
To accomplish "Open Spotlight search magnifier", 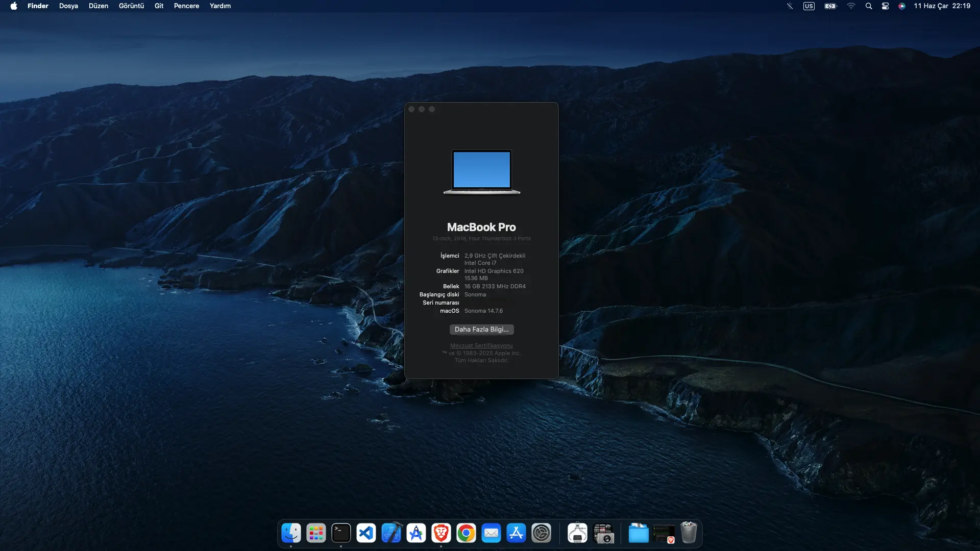I will [869, 6].
